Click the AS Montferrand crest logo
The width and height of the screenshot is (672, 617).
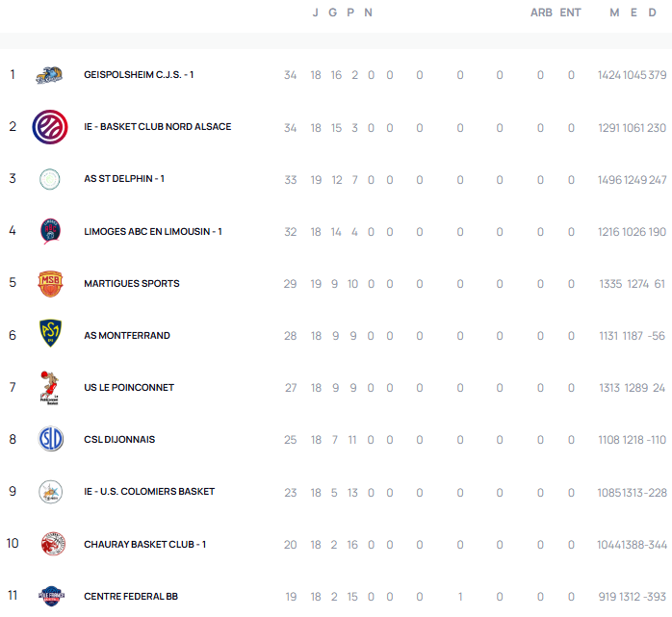(x=50, y=335)
